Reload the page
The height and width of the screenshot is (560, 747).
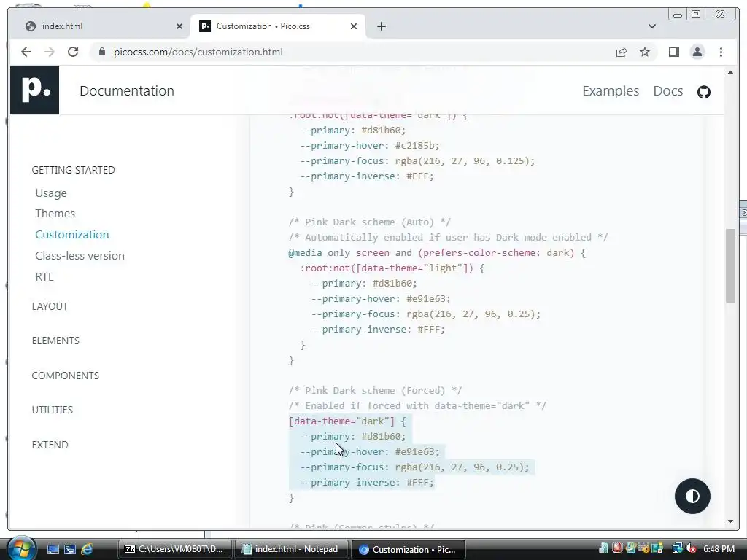73,52
